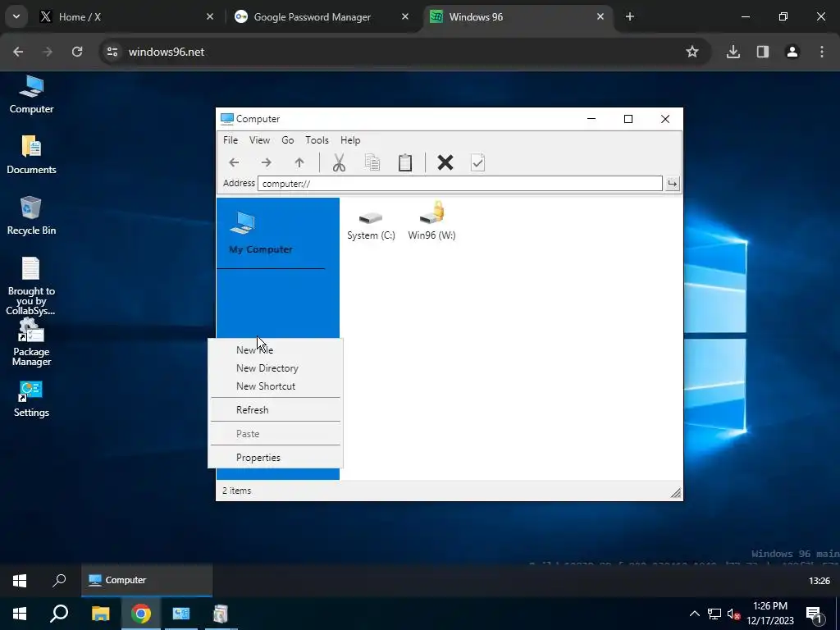Click the address field showing computer://
The height and width of the screenshot is (630, 840).
point(459,184)
